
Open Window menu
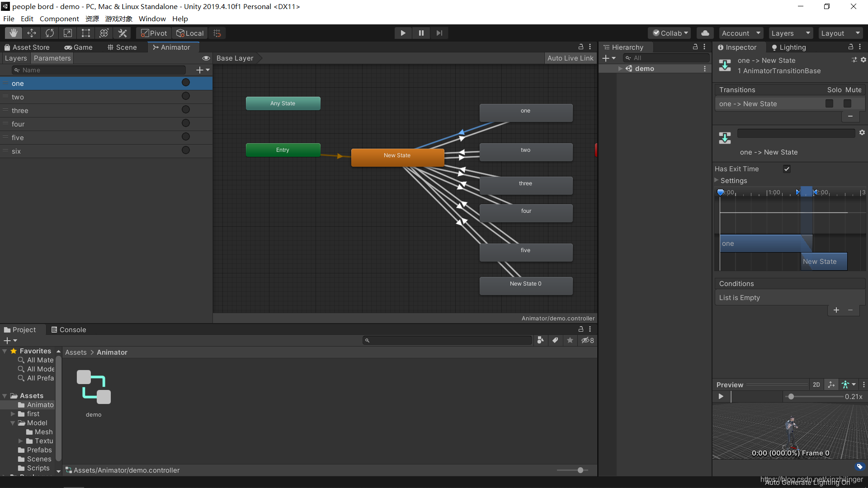[152, 19]
